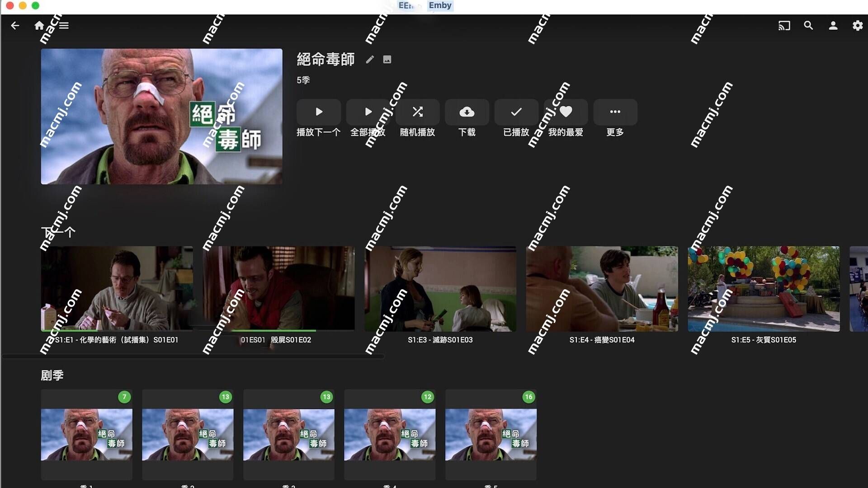Click the 下载 download cloud button
This screenshot has height=488, width=868.
(467, 112)
